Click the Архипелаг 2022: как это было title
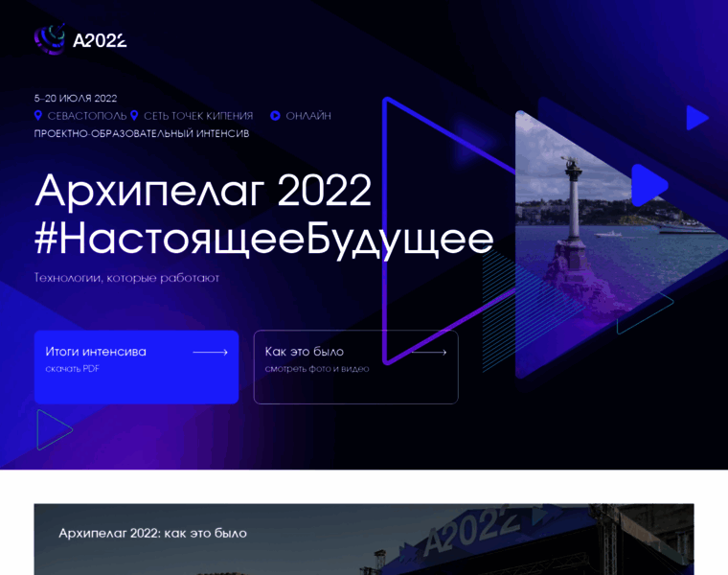This screenshot has width=728, height=575. point(152,533)
